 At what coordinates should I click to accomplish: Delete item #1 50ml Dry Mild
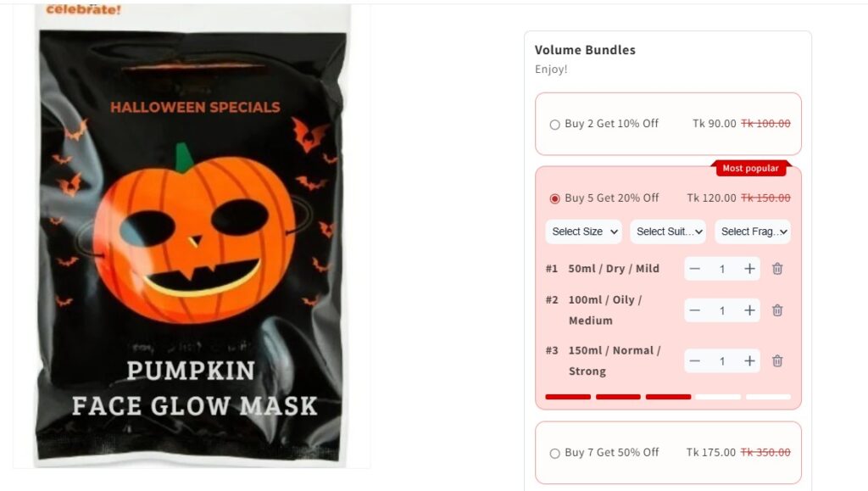coord(777,269)
